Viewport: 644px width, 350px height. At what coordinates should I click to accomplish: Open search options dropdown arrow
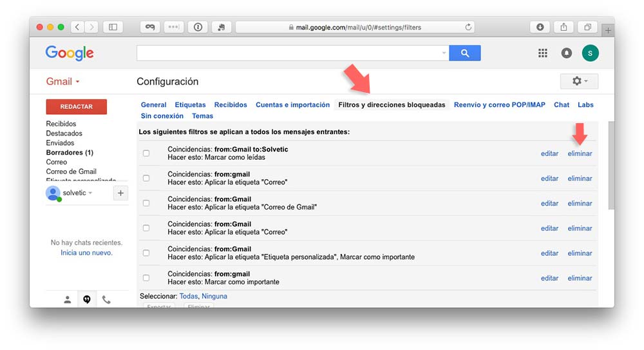[444, 53]
